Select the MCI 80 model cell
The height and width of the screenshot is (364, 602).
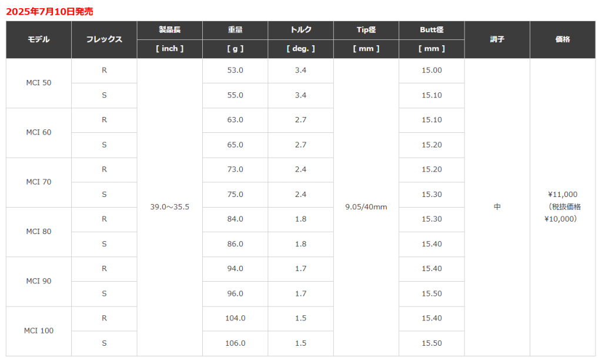(39, 232)
